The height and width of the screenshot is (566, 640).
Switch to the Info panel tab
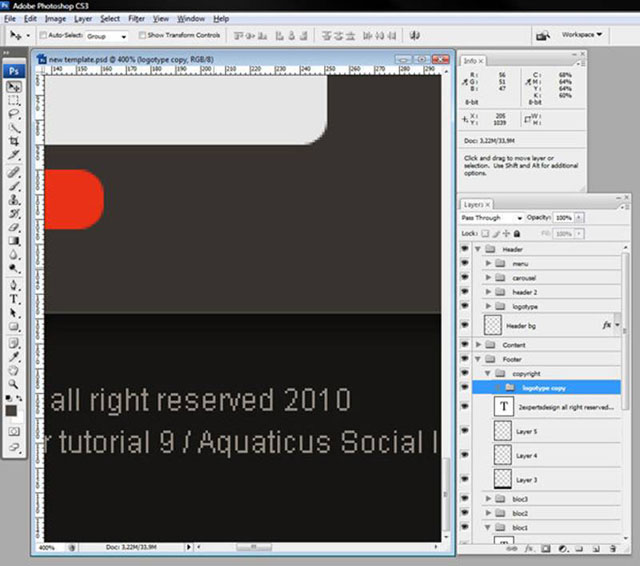pyautogui.click(x=473, y=61)
